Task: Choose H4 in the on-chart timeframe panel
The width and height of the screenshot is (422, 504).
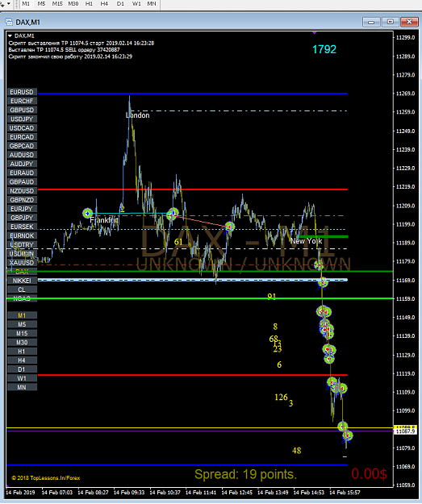Action: [x=22, y=361]
